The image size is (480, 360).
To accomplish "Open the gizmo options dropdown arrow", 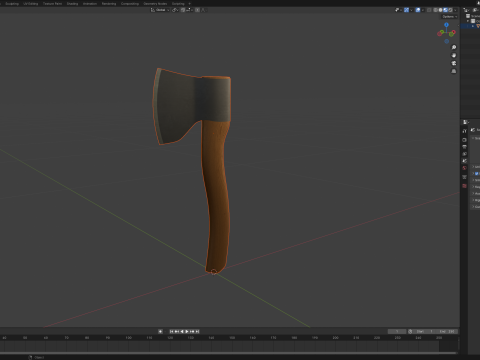I will click(411, 10).
